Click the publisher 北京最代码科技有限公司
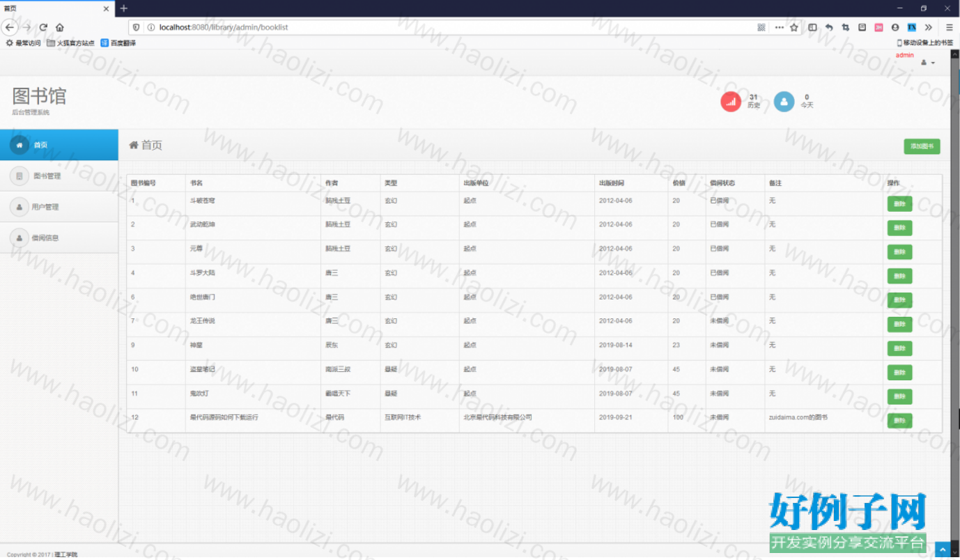 click(x=497, y=417)
